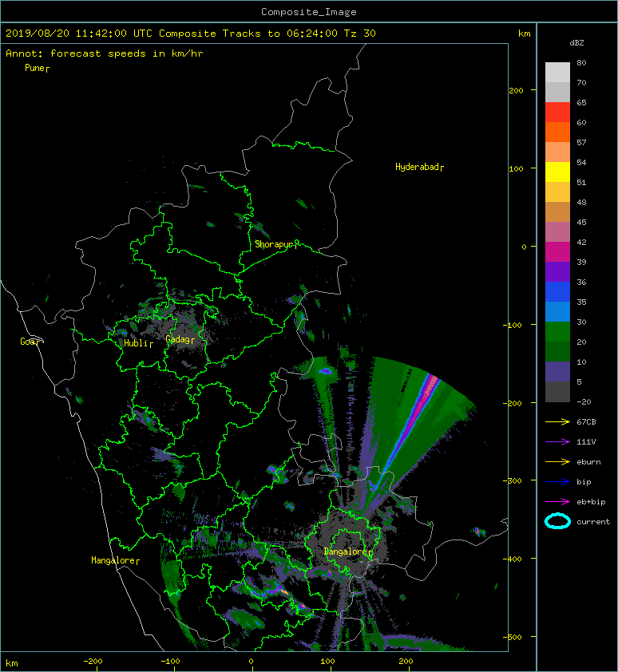This screenshot has width=618, height=672.
Task: Click the 'Pune' city label
Action: [35, 68]
